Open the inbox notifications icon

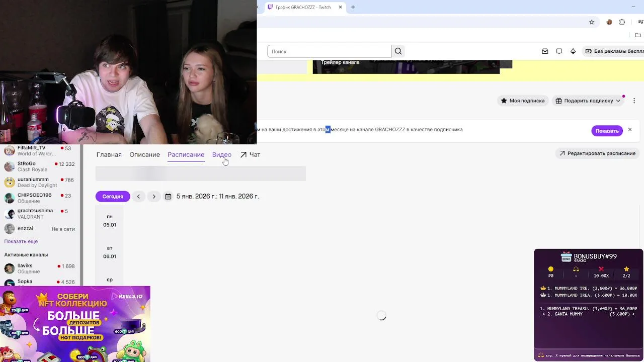545,51
